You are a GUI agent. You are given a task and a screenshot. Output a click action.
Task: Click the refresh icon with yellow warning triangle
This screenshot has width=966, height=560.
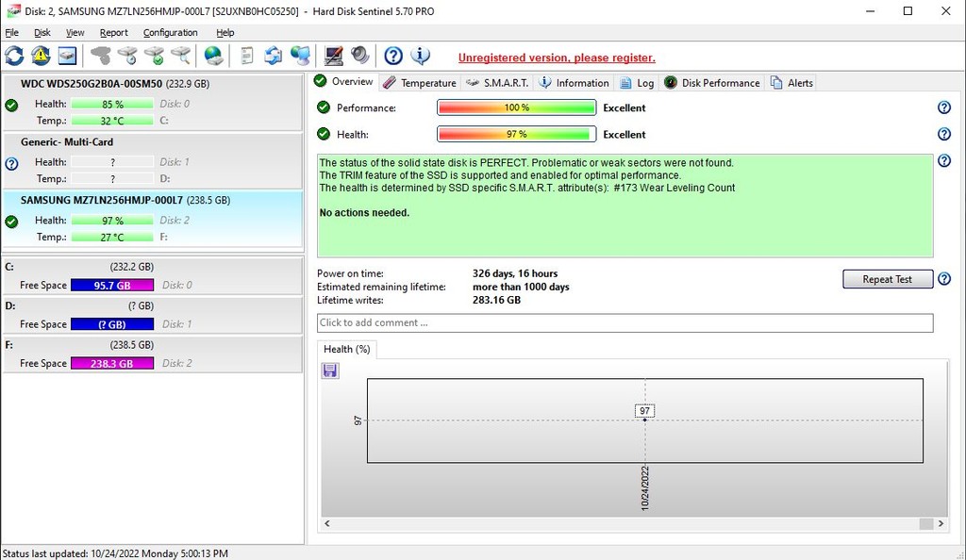tap(41, 56)
